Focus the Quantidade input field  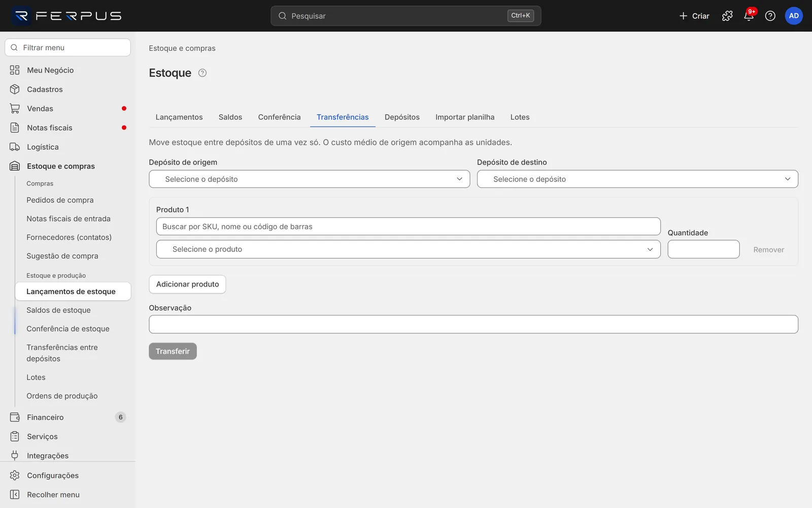click(x=703, y=249)
